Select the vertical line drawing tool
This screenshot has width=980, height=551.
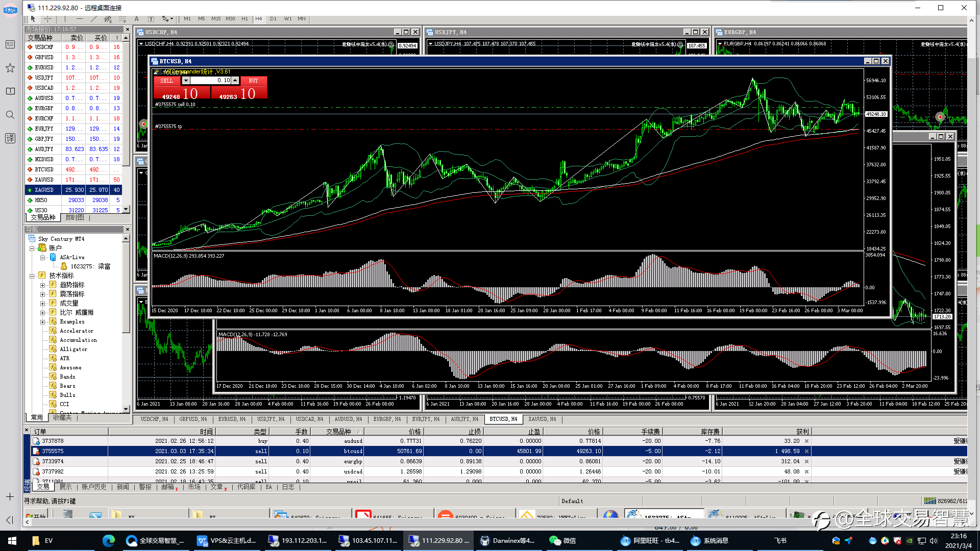(65, 19)
